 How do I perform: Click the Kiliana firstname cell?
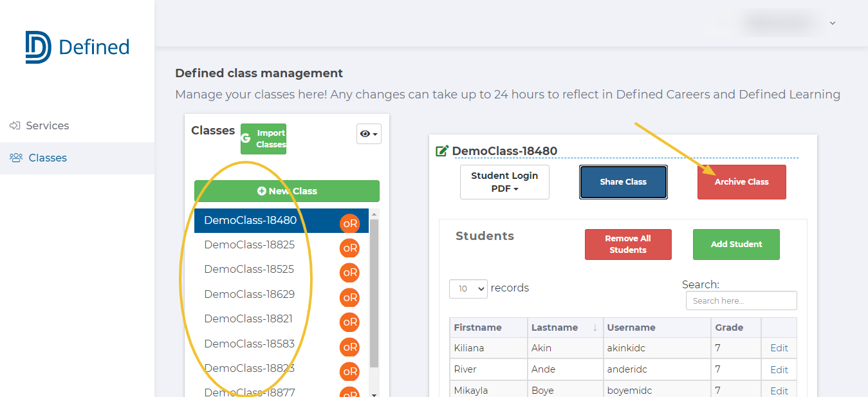point(488,348)
